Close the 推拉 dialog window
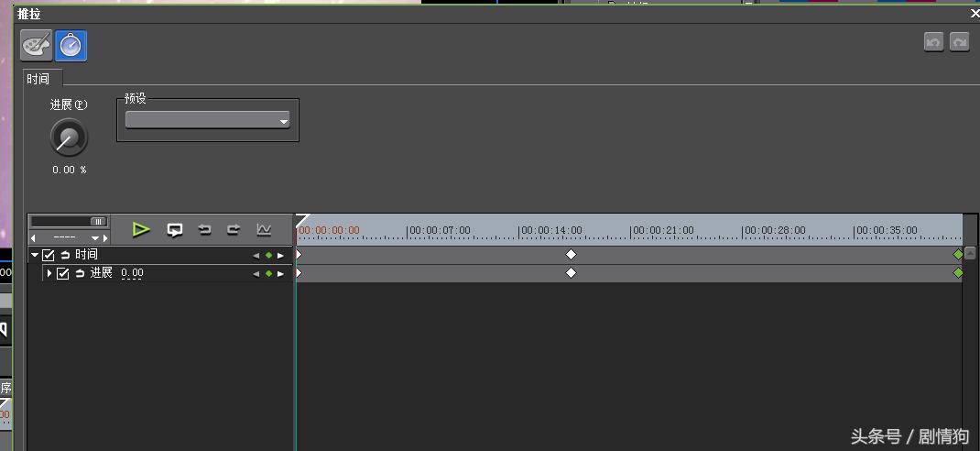This screenshot has height=451, width=980. pos(974,14)
